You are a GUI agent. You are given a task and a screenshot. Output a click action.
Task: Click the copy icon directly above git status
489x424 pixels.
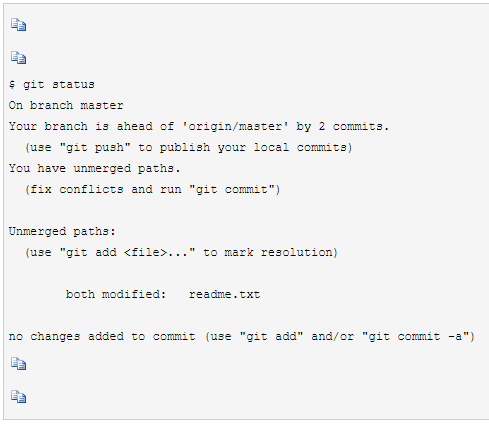pos(18,58)
